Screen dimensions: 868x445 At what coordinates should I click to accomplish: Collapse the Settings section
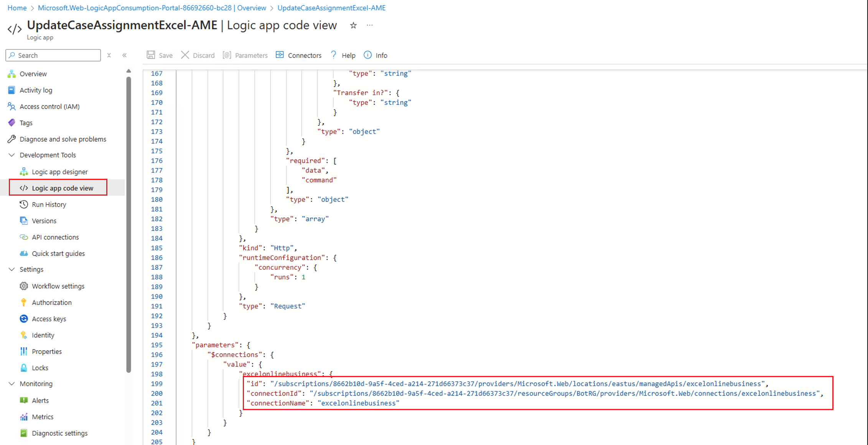point(12,269)
